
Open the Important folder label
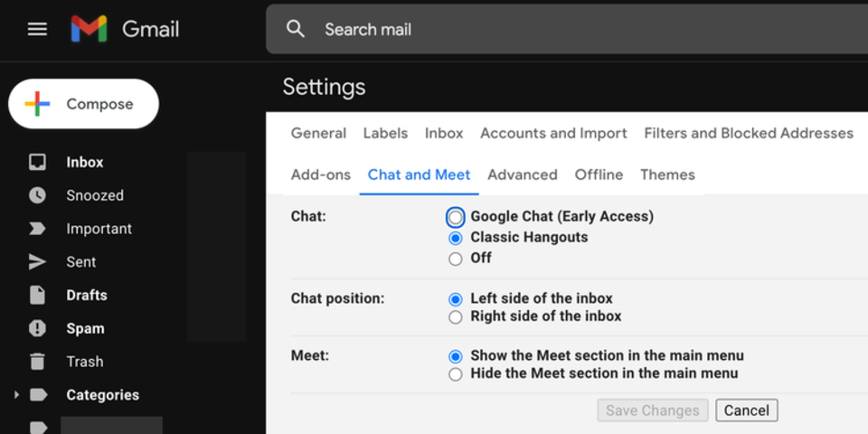(99, 229)
